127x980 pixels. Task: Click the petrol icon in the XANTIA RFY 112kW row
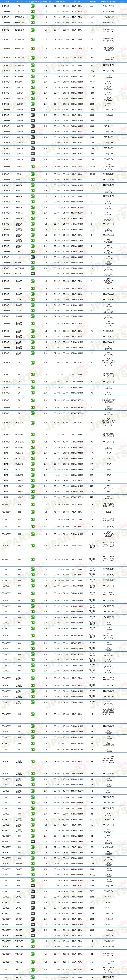click(x=33, y=207)
